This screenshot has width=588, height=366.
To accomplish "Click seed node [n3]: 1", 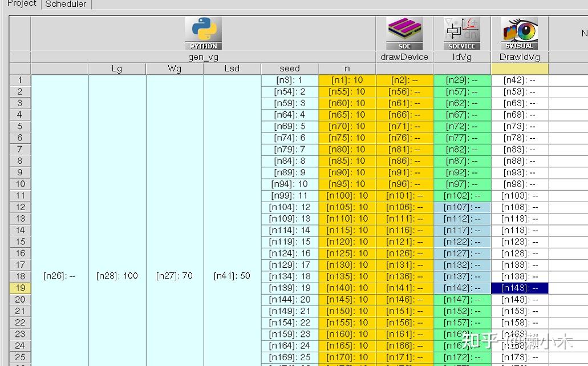I will click(x=290, y=81).
